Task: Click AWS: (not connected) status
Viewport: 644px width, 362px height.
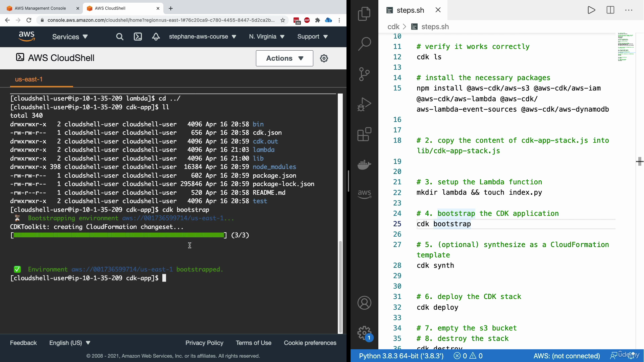Action: 567,356
